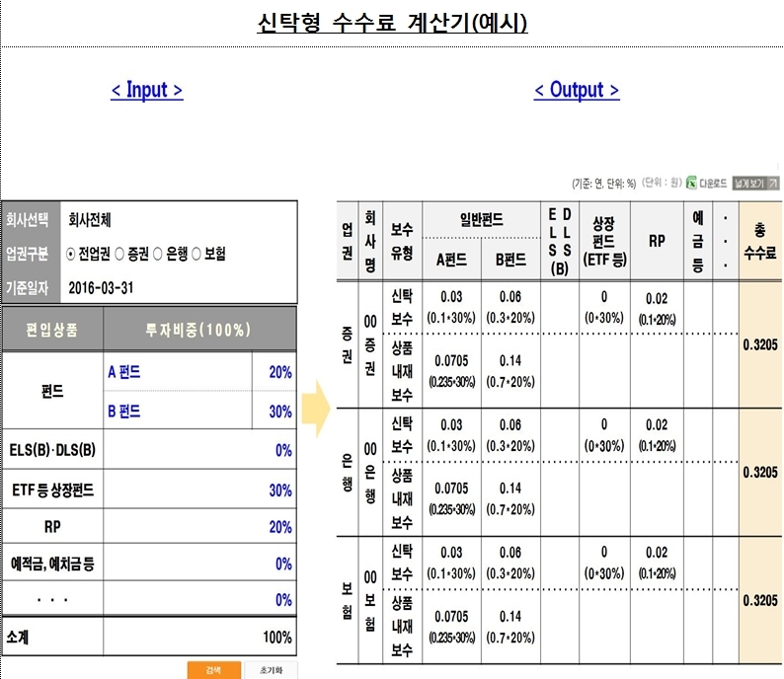Open the 회사선택 company field showing 회사전체
This screenshot has height=679, width=784.
tap(97, 220)
